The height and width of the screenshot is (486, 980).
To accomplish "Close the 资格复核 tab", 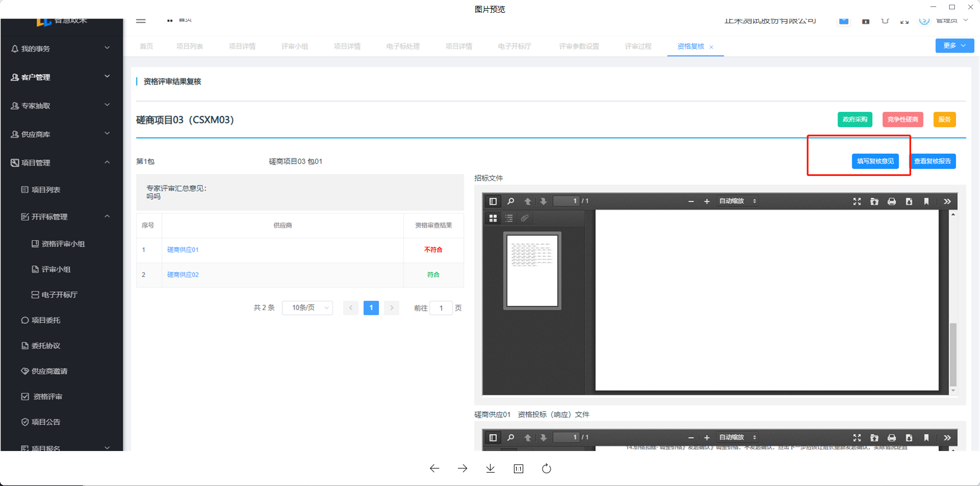I will [711, 47].
